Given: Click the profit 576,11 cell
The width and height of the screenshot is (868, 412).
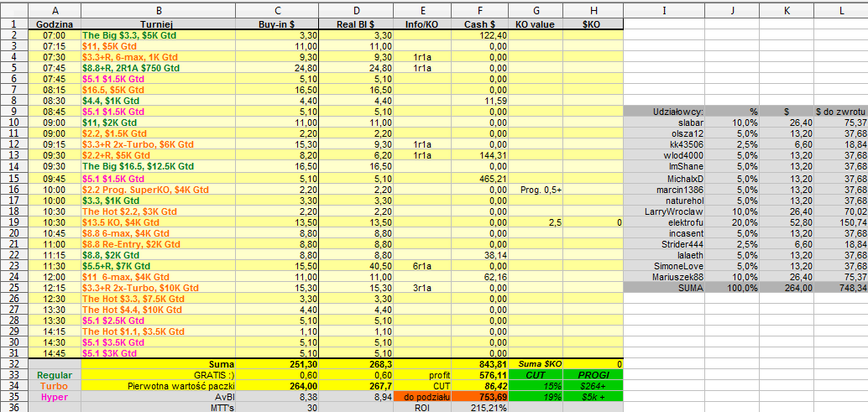Looking at the screenshot, I should [x=479, y=374].
